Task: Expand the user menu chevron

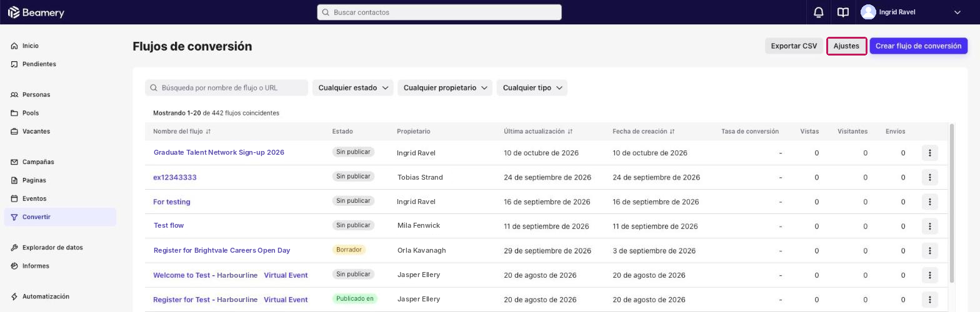Action: 957,12
